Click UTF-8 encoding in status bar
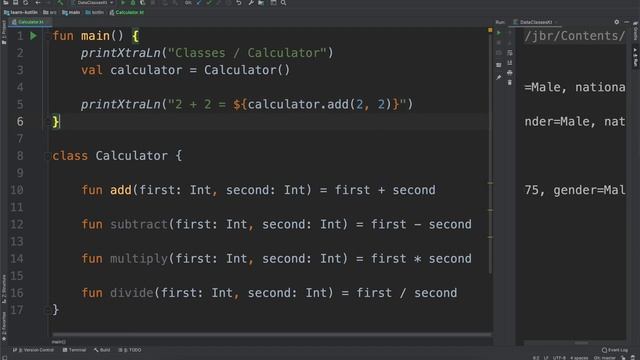This screenshot has width=640, height=360. click(x=559, y=358)
